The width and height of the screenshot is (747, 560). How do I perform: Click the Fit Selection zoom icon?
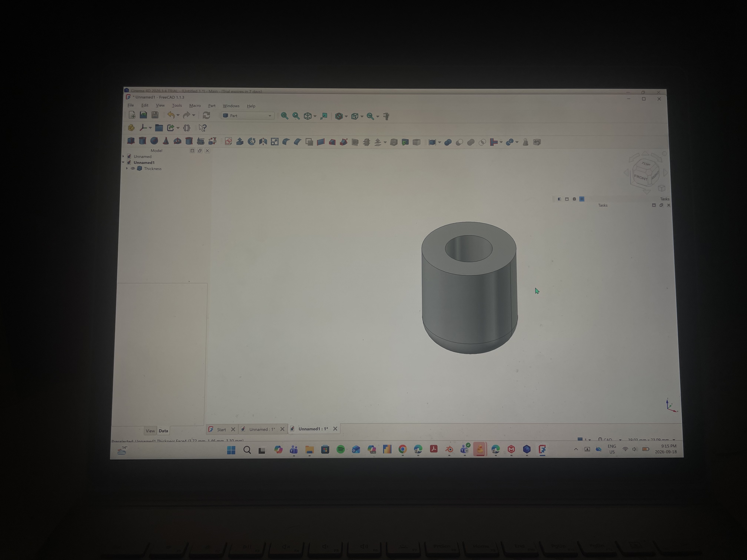point(296,116)
